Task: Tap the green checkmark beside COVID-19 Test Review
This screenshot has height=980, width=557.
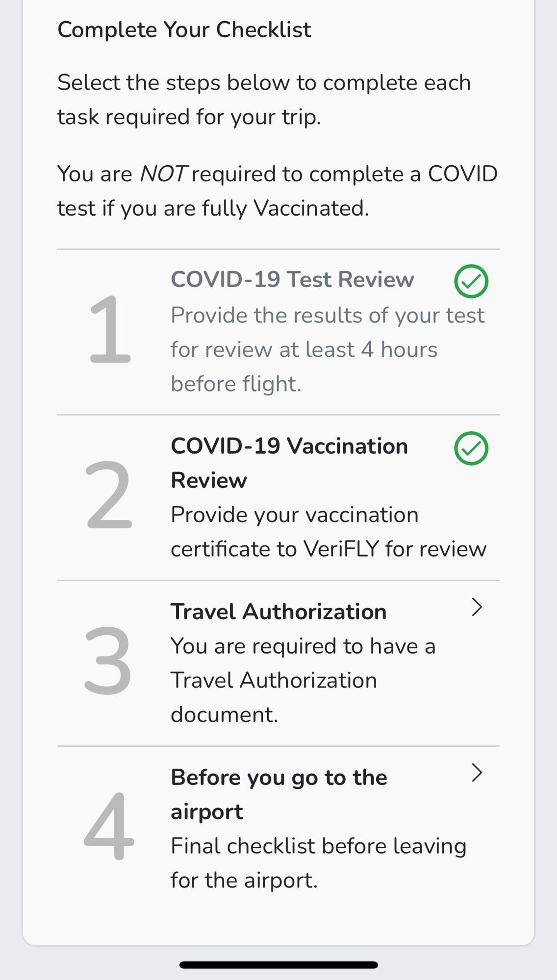Action: tap(471, 281)
